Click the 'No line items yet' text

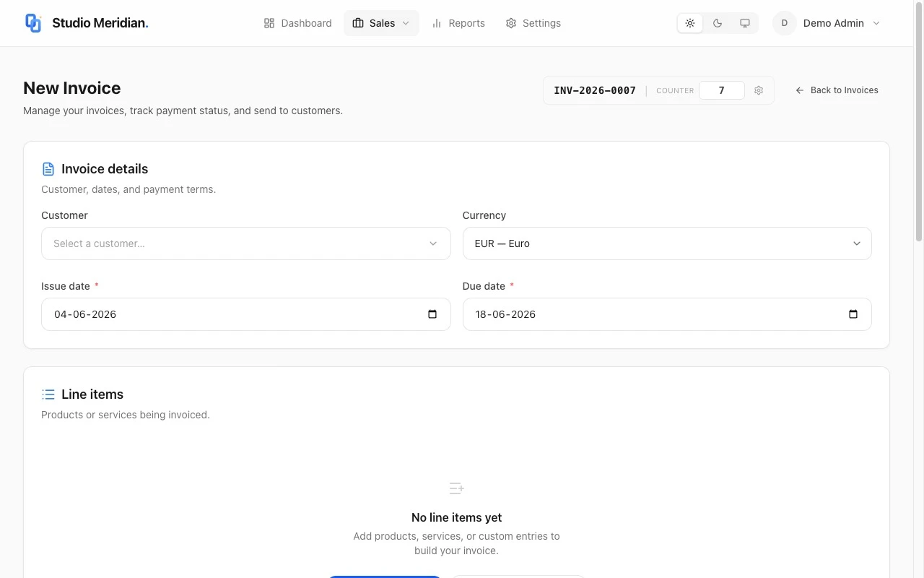pyautogui.click(x=456, y=517)
